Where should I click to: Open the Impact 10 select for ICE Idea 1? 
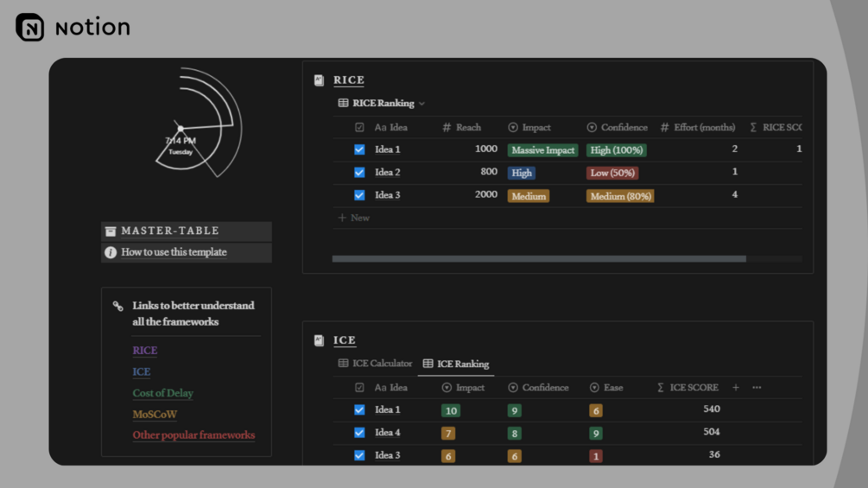451,410
